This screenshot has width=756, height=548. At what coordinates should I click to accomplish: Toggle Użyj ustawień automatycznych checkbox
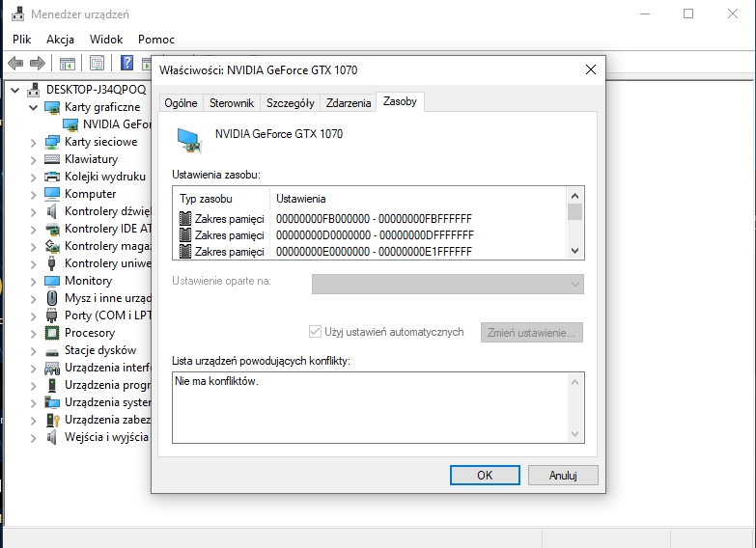pos(315,332)
